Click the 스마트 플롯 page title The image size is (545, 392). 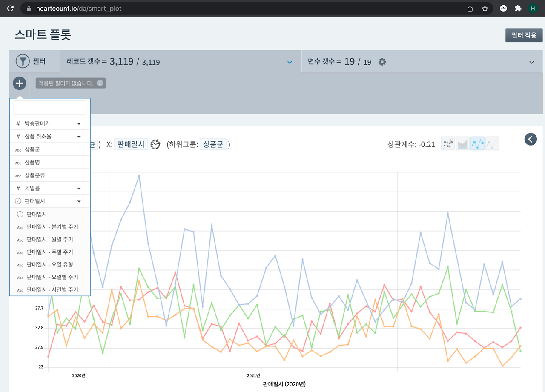click(43, 34)
